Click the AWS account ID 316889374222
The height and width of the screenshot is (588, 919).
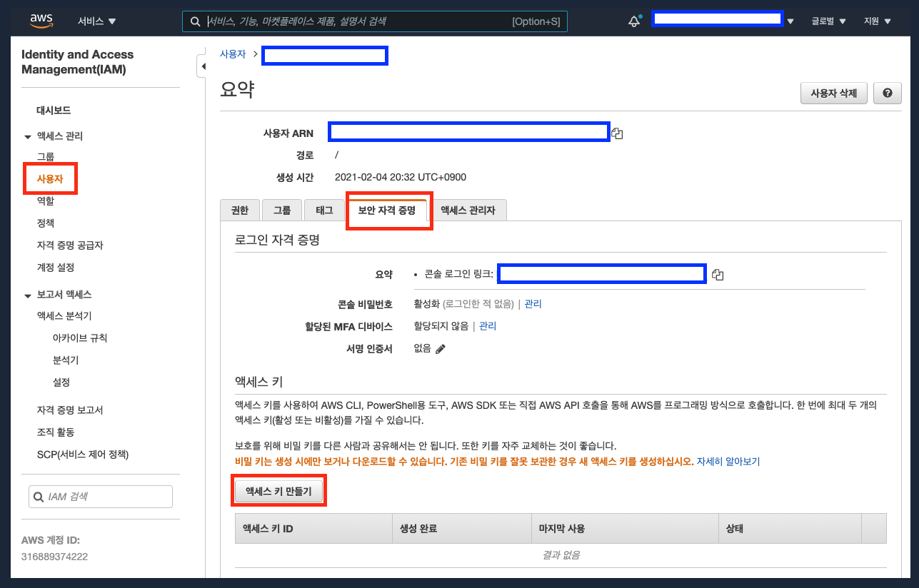[54, 557]
